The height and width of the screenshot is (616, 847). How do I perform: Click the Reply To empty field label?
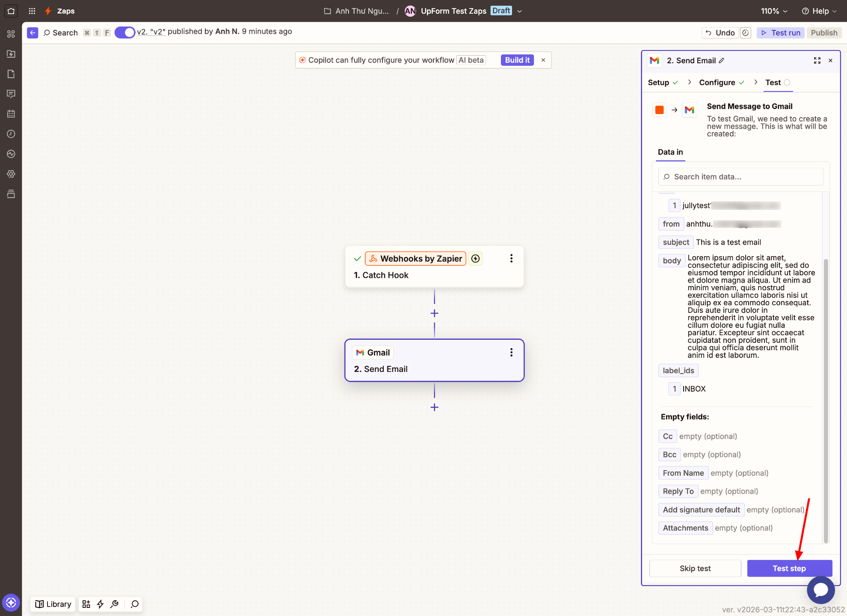678,492
